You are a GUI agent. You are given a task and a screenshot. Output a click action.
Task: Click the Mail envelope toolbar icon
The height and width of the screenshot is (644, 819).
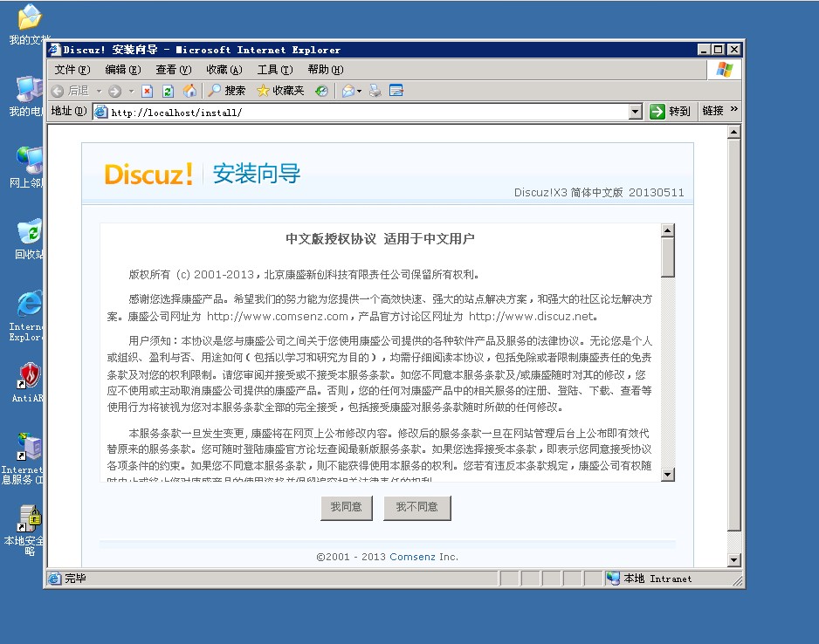(x=348, y=91)
